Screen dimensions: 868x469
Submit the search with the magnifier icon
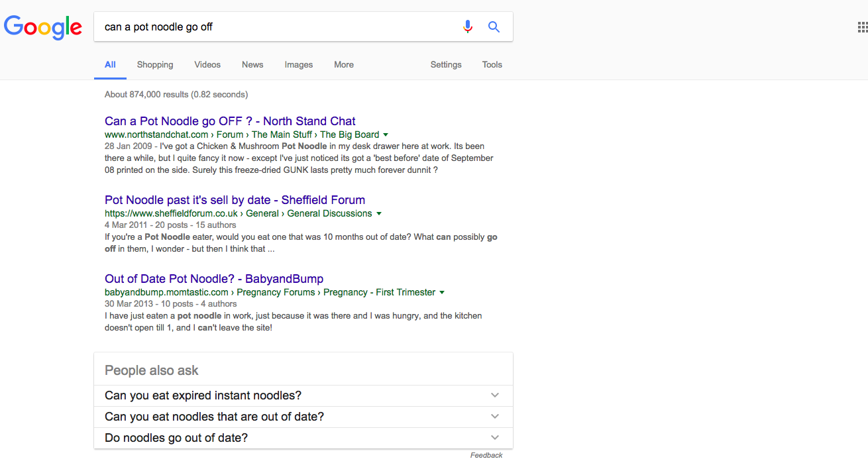(x=494, y=26)
